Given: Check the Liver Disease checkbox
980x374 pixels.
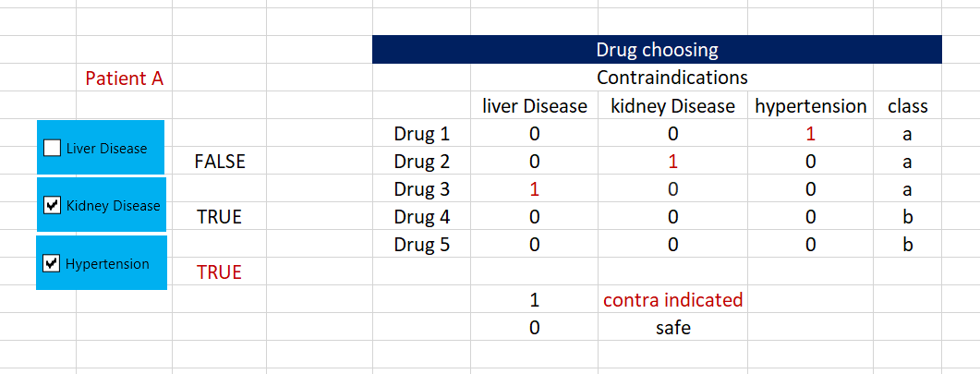Looking at the screenshot, I should (53, 148).
